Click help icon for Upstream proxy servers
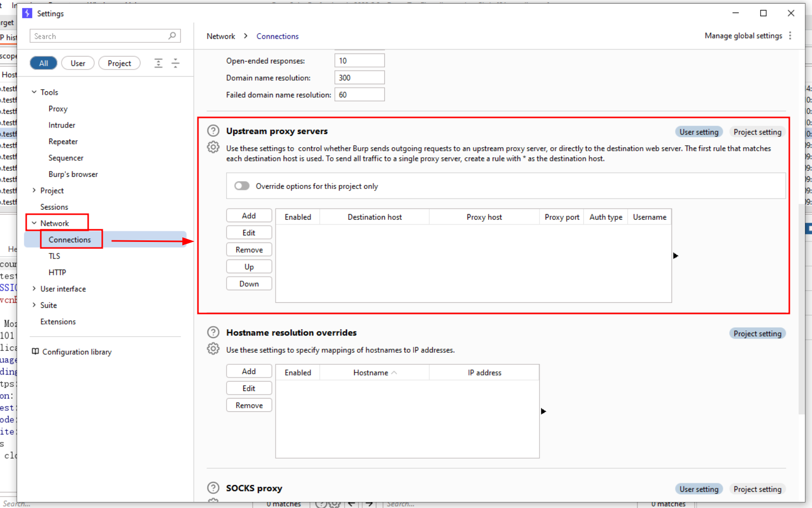 coord(213,131)
